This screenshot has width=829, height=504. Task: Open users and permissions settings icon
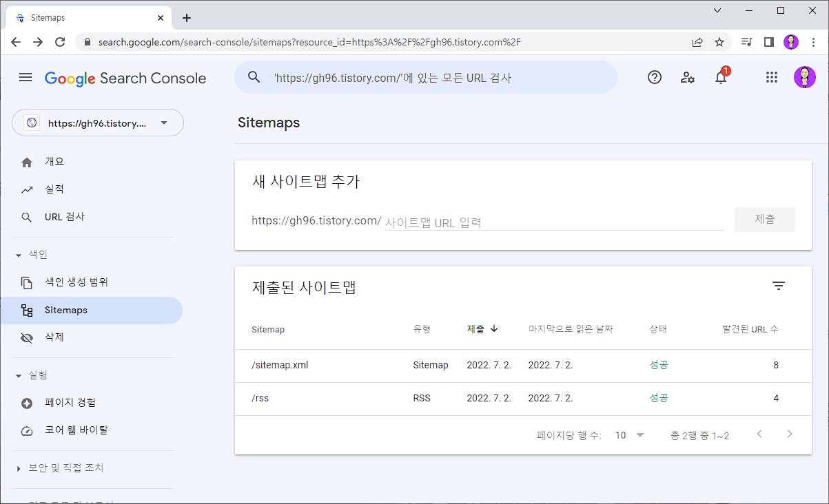click(x=688, y=77)
